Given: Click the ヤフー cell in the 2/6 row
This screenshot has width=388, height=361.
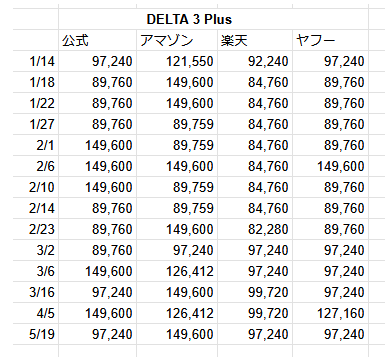Looking at the screenshot, I should [x=331, y=166].
